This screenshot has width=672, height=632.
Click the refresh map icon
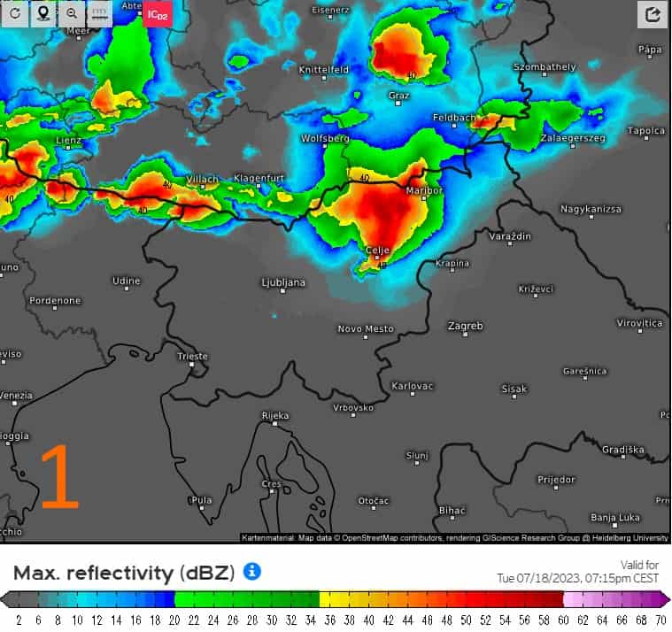tap(15, 14)
